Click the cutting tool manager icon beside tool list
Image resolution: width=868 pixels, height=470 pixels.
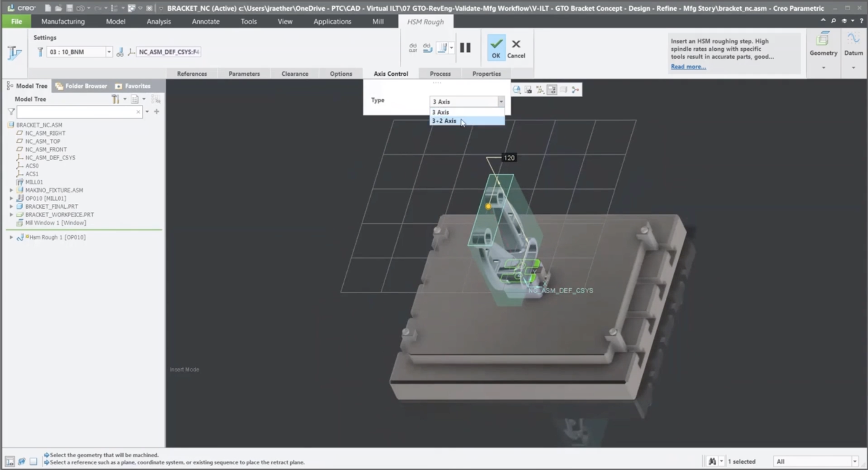tap(40, 52)
